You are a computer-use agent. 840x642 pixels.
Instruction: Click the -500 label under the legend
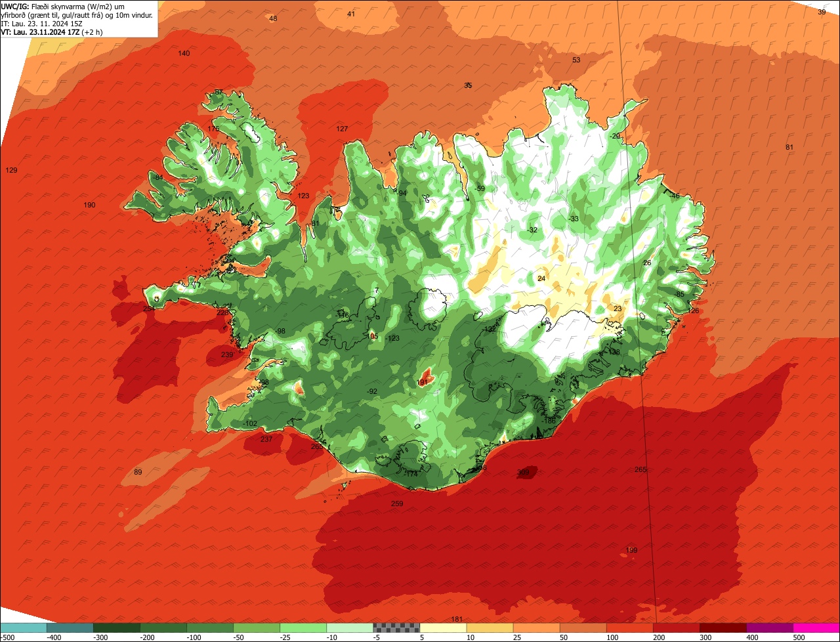click(9, 637)
